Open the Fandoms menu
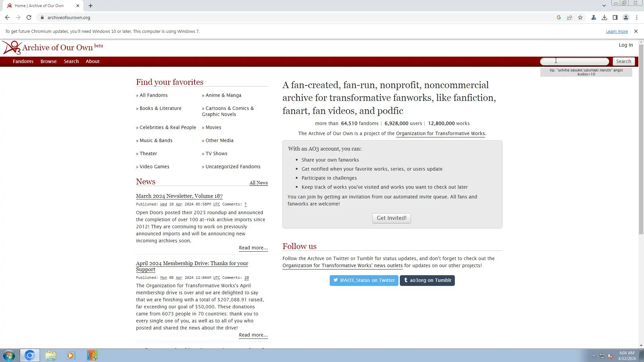The width and height of the screenshot is (644, 362). [23, 61]
